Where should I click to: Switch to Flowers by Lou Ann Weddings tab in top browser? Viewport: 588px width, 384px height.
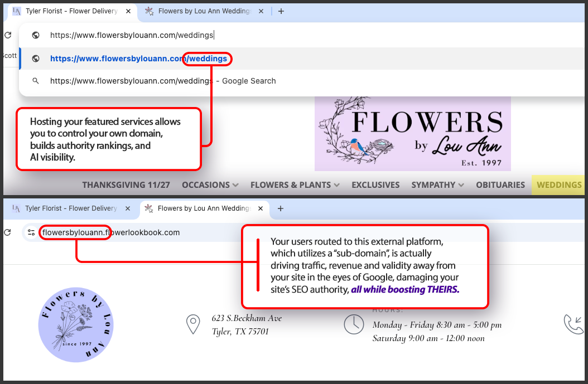click(x=204, y=11)
